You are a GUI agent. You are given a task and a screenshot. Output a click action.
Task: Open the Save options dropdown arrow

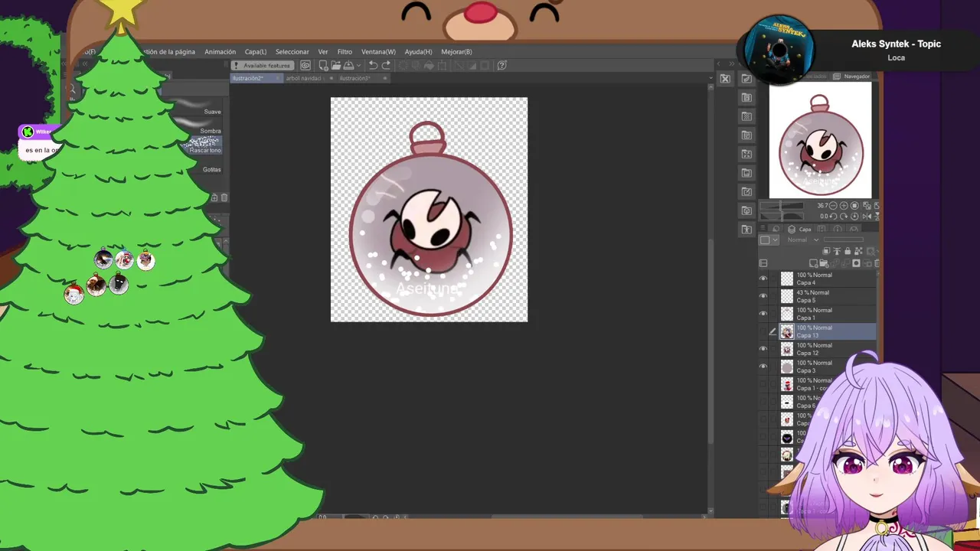pos(358,65)
